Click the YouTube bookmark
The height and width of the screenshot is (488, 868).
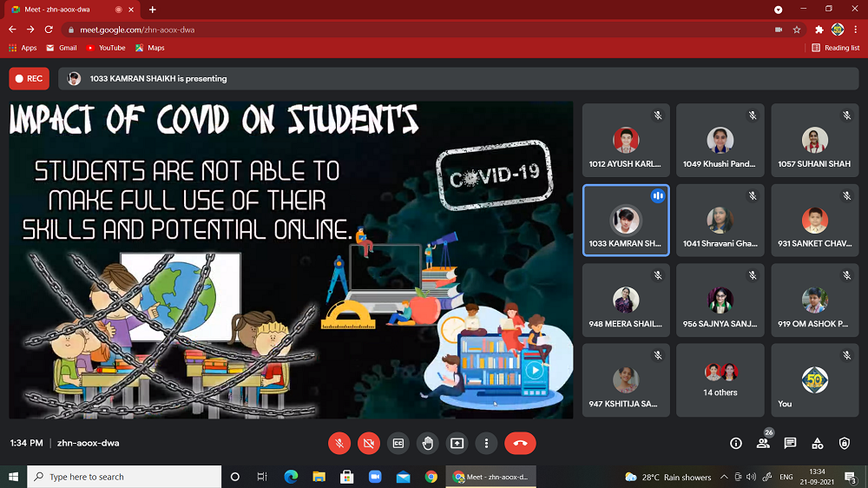coord(106,48)
